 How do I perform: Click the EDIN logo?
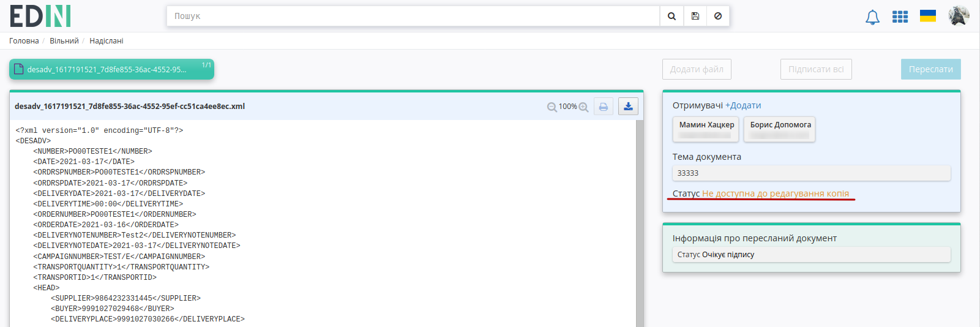pos(40,16)
